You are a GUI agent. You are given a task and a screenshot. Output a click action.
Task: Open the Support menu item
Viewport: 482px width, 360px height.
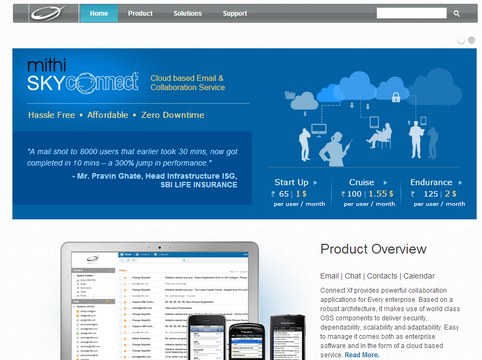coord(235,14)
